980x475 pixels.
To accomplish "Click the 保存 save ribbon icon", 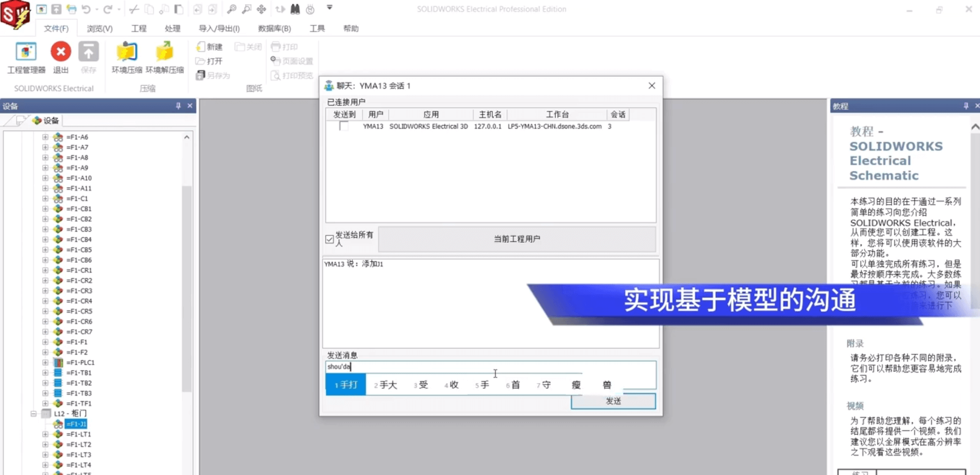I will pos(88,57).
